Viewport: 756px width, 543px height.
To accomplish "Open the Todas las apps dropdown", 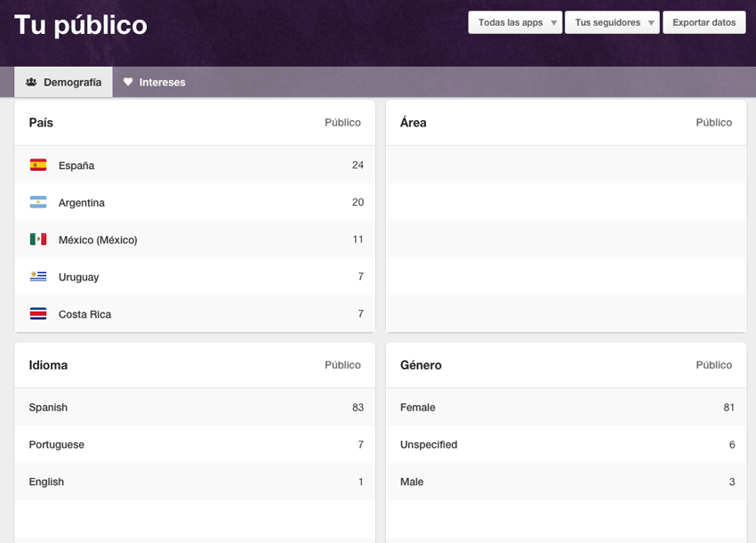I will pyautogui.click(x=515, y=22).
